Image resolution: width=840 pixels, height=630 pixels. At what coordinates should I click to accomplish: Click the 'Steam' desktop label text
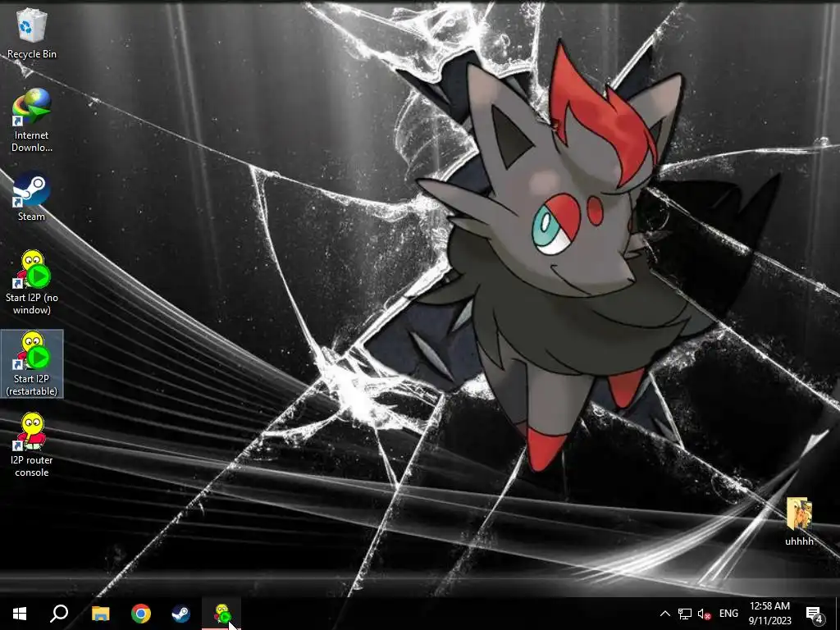(x=32, y=217)
